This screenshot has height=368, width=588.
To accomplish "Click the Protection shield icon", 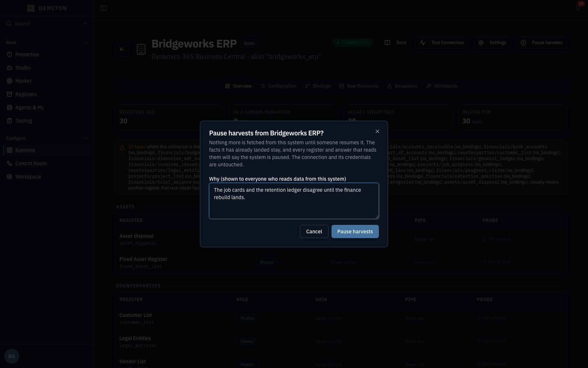I will coord(10,54).
